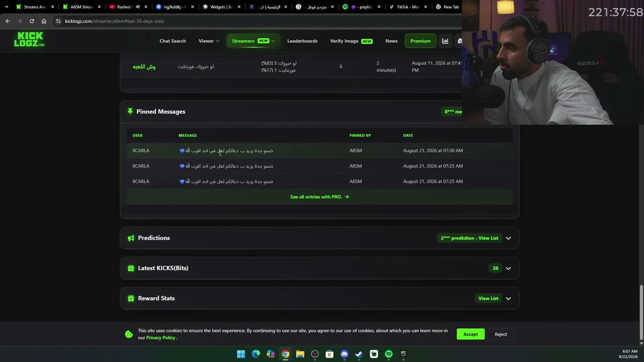Reject the cookies
The height and width of the screenshot is (362, 644).
[x=501, y=334]
